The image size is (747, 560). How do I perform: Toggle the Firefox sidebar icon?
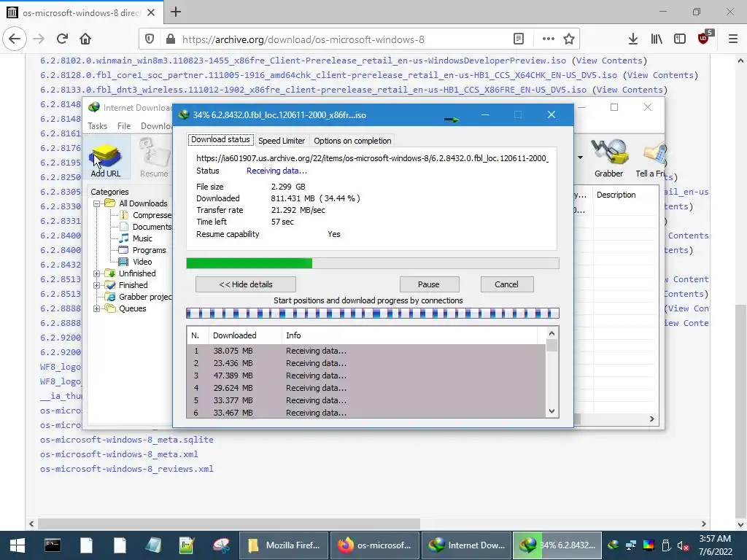tap(680, 39)
